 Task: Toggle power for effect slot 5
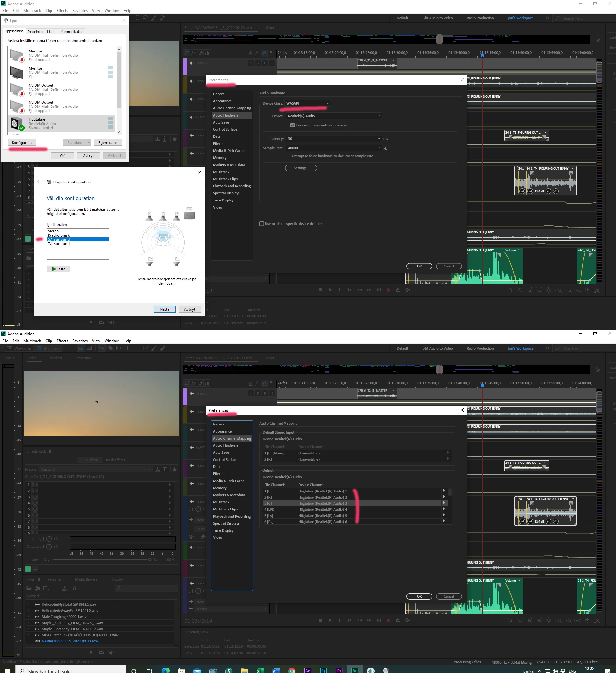pos(35,509)
